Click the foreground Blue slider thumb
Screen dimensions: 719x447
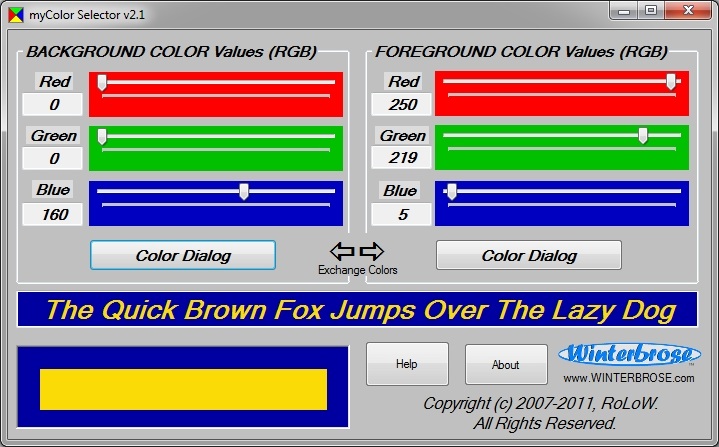point(452,192)
